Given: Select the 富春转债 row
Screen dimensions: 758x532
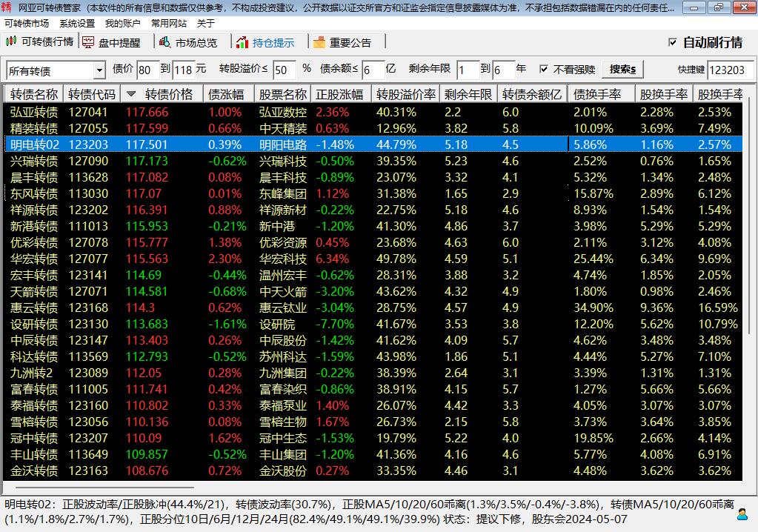Looking at the screenshot, I should 373,390.
